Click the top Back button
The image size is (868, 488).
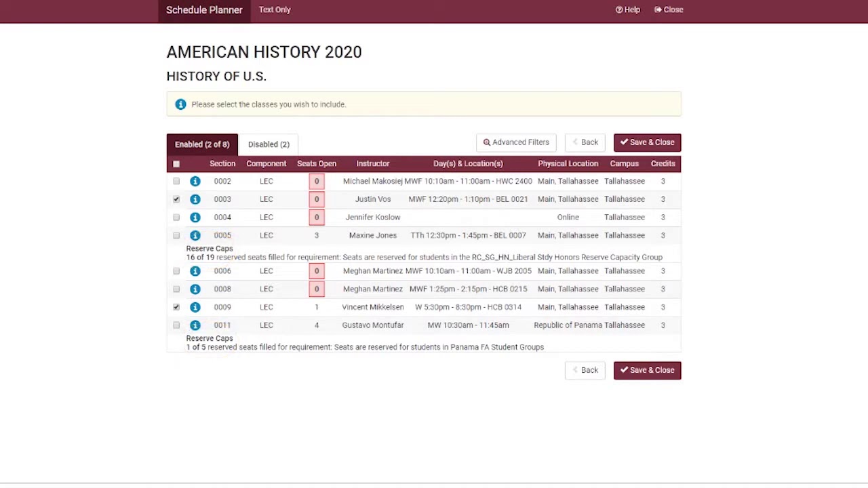[x=585, y=142]
